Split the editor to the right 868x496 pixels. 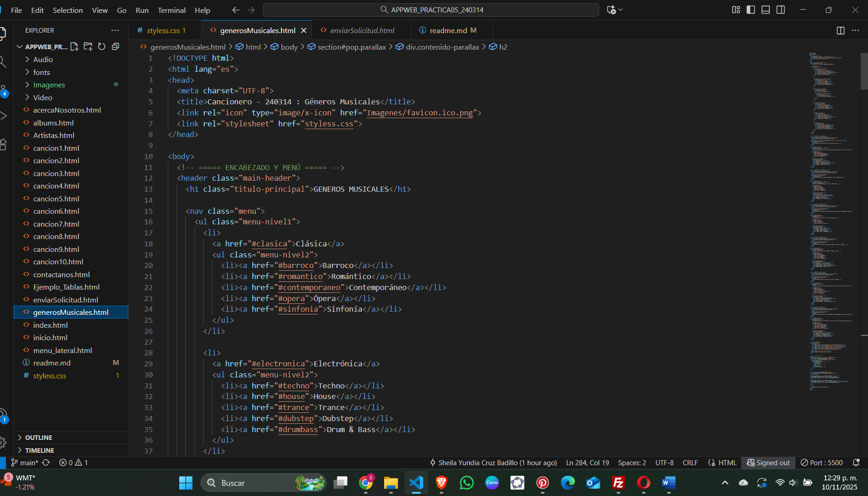840,30
